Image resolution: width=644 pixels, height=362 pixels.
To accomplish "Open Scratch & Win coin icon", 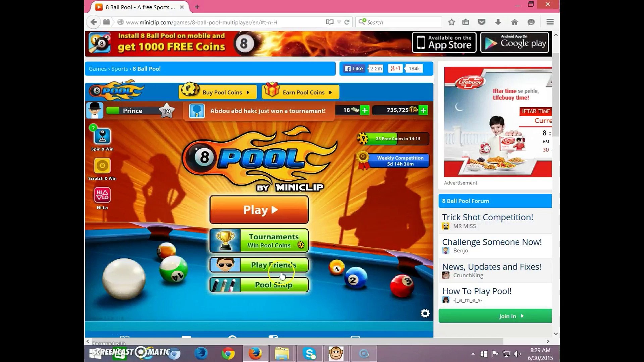I will pyautogui.click(x=102, y=166).
